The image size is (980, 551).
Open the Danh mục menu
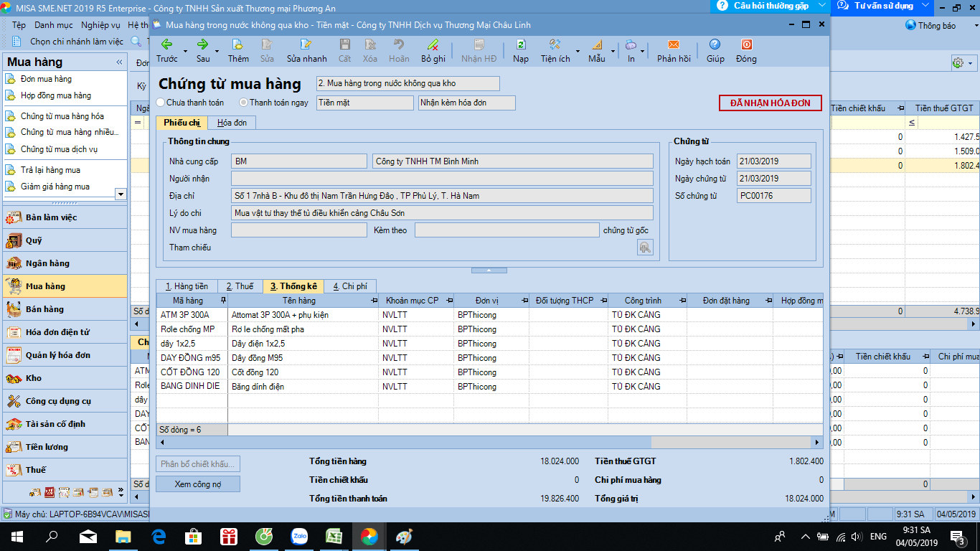[54, 25]
